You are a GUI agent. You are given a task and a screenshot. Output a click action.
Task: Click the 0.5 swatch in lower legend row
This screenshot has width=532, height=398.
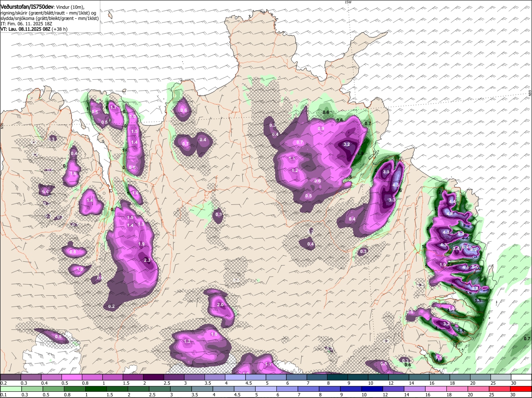[53, 389]
